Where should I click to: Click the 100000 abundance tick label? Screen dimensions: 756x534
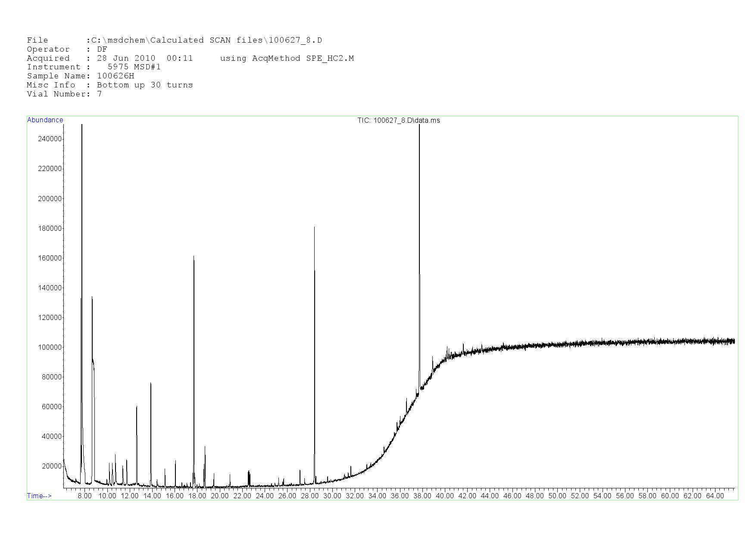(x=50, y=347)
